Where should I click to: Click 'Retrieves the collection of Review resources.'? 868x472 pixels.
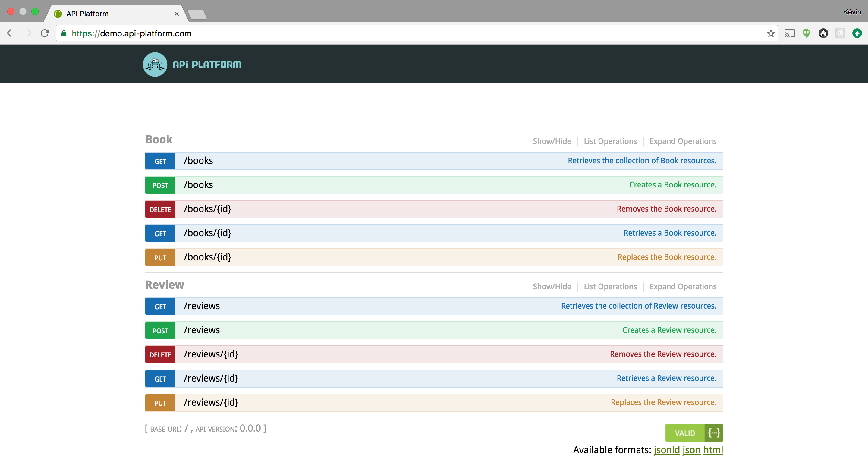(639, 306)
